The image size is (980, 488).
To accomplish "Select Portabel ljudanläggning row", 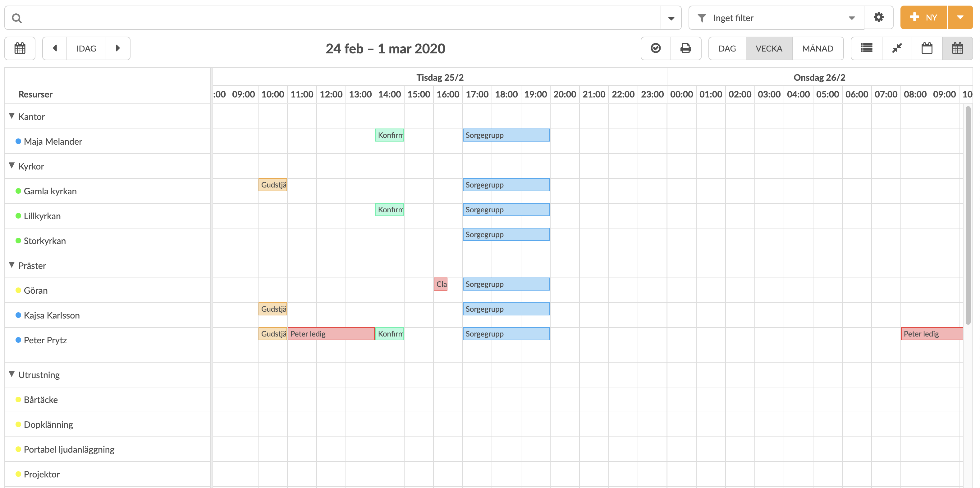I will [107, 449].
